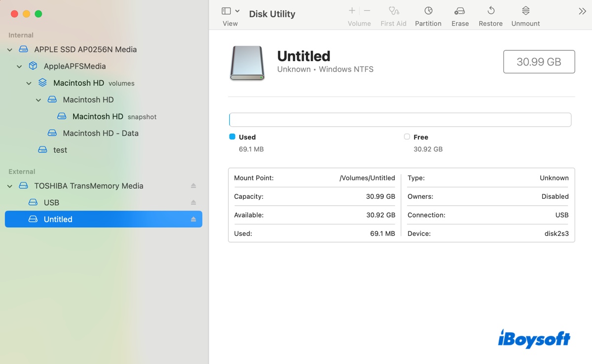Collapse the APPLE SSD AP0256N Media tree
The image size is (592, 364).
point(9,49)
